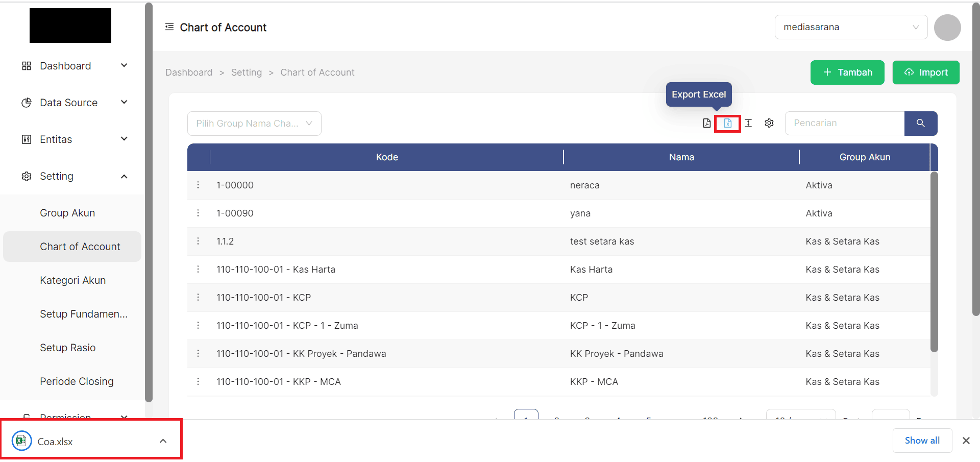The width and height of the screenshot is (980, 462).
Task: Export the table to Excel
Action: coord(727,123)
